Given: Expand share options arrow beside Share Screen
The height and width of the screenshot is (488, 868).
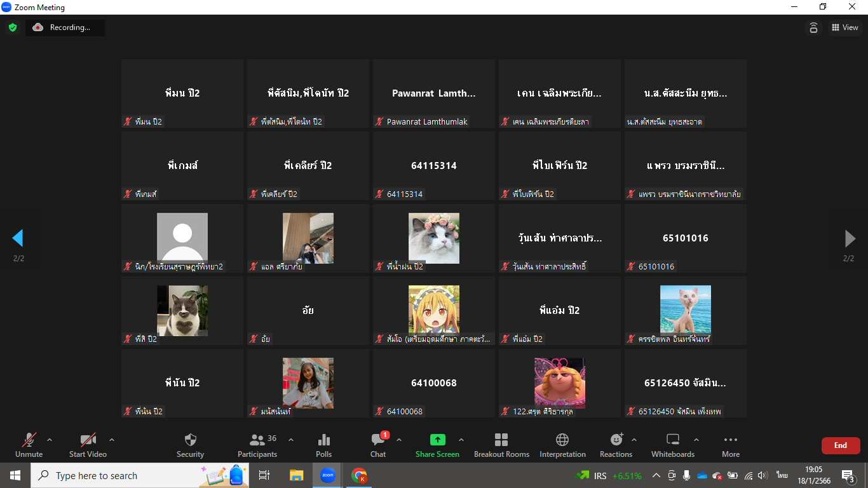Looking at the screenshot, I should [x=461, y=440].
